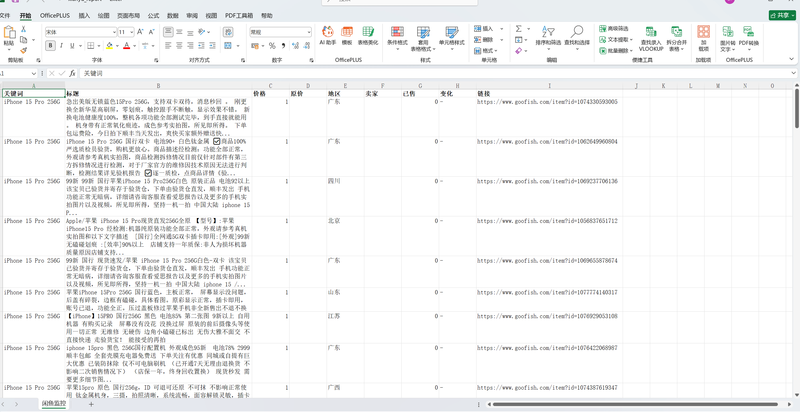800x412 pixels.
Task: Expand the 文本提取 dropdown
Action: coord(632,40)
